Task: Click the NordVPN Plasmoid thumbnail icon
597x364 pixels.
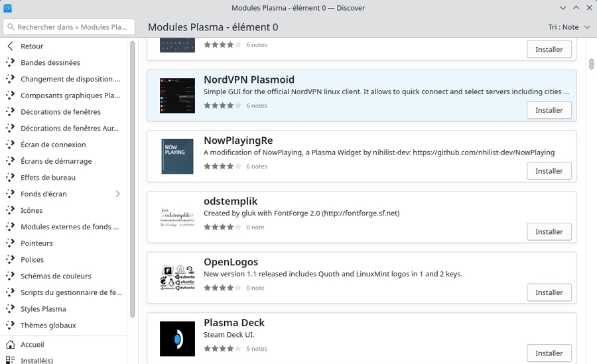Action: pyautogui.click(x=177, y=95)
